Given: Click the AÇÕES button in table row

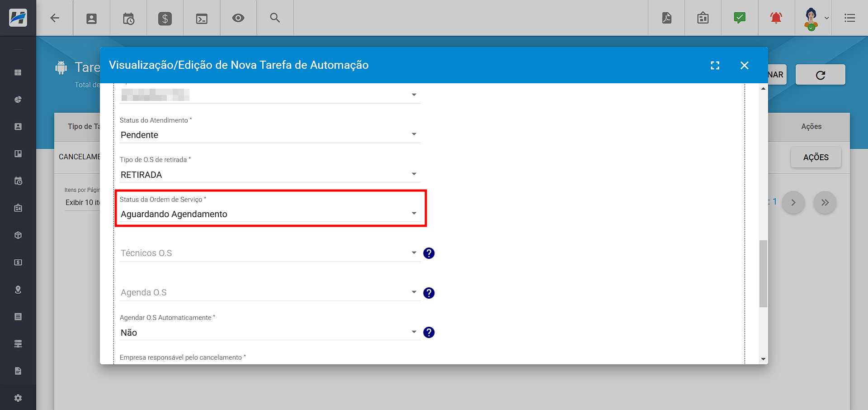Looking at the screenshot, I should point(816,157).
